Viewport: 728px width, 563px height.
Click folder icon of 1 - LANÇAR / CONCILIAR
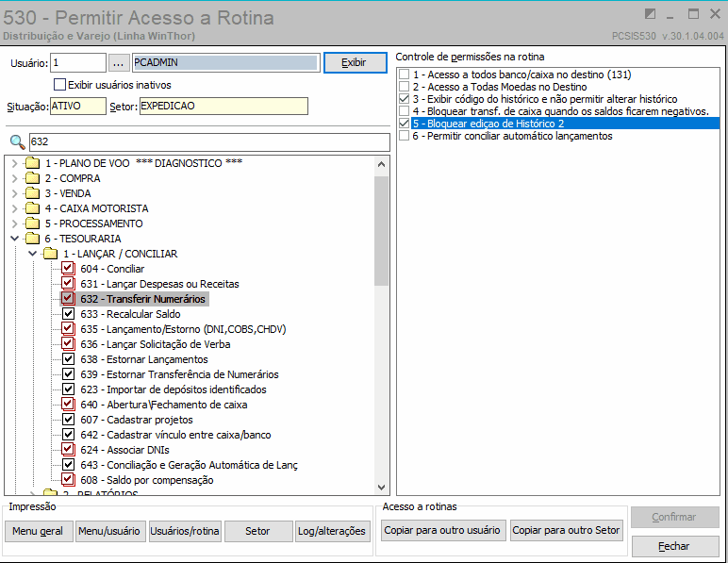(x=51, y=254)
